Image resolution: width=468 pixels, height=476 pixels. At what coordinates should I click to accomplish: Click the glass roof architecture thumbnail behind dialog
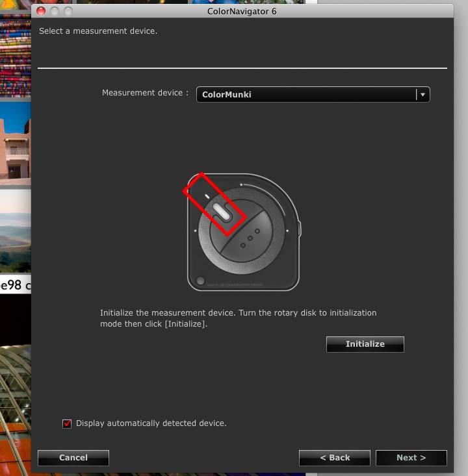pos(16,410)
